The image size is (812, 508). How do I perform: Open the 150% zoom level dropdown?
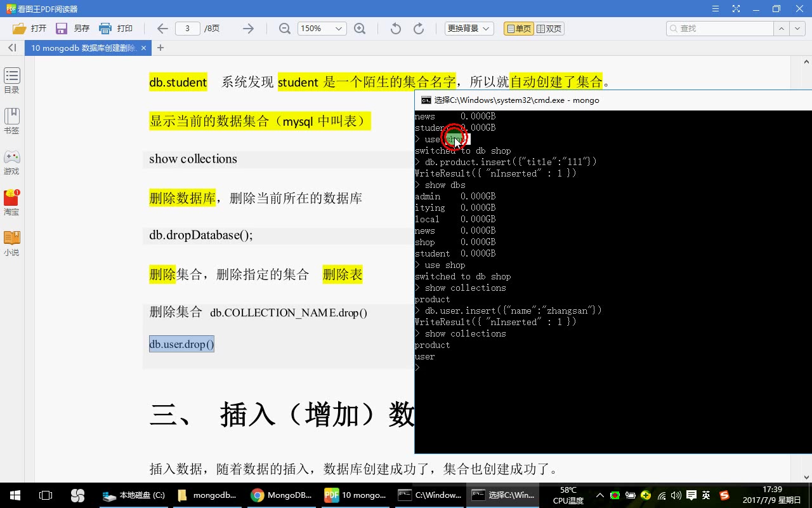click(321, 28)
